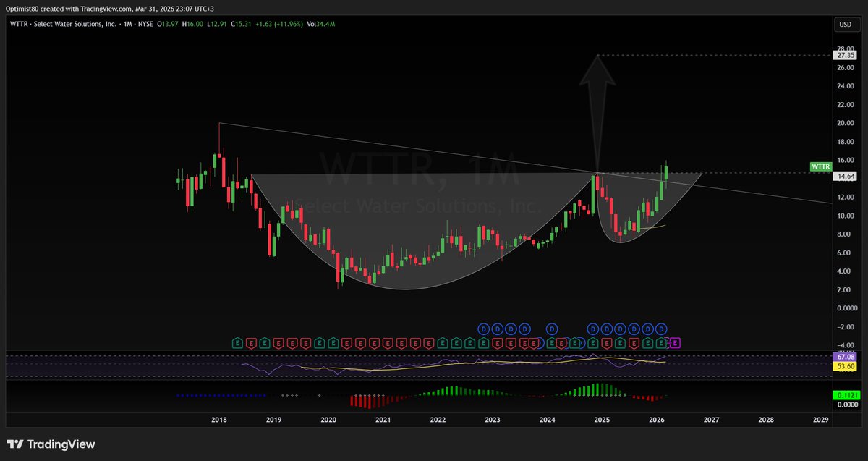
Task: Click the Vol 34.4M legend value
Action: 320,25
